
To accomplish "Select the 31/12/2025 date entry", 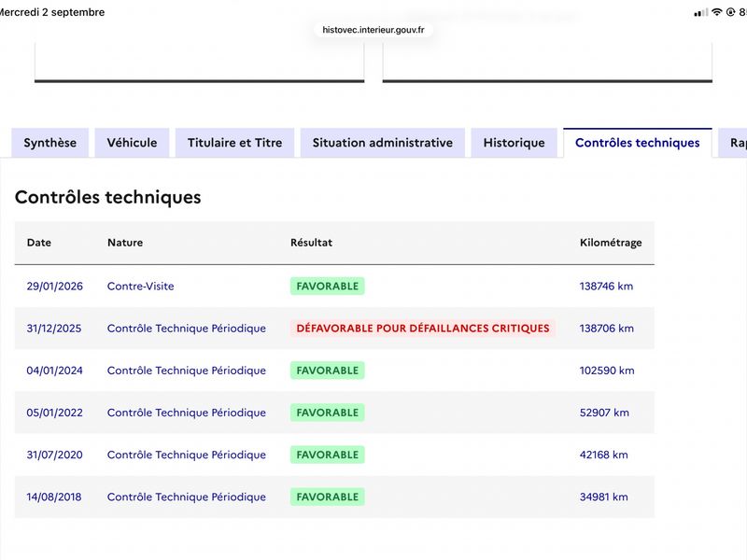I will pos(54,329).
